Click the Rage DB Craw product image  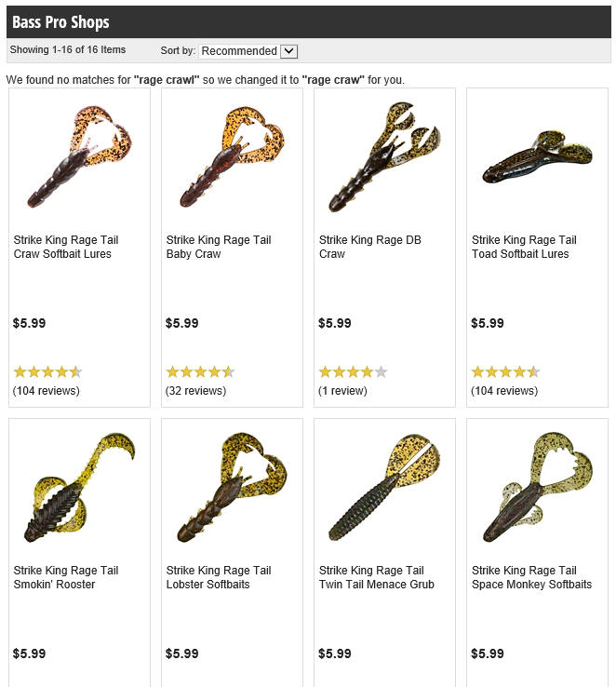pyautogui.click(x=384, y=157)
